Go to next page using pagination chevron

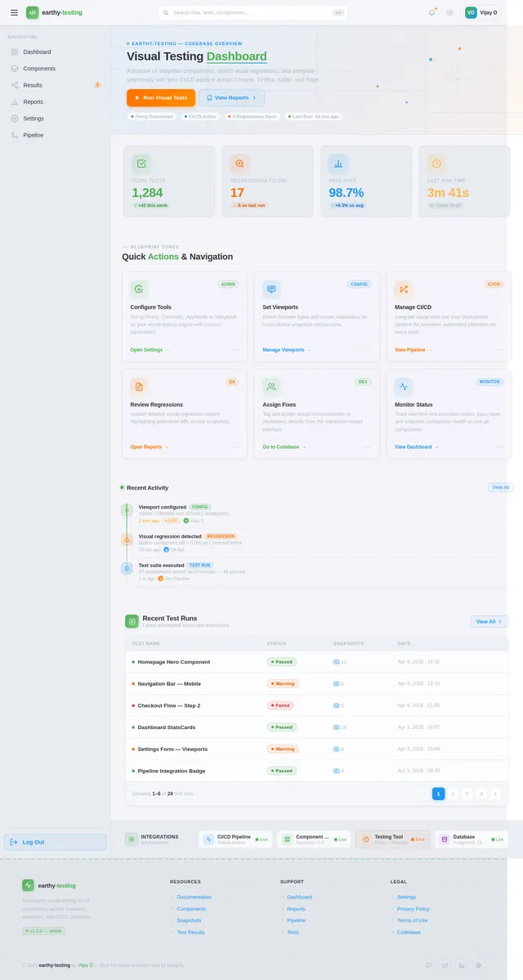(x=495, y=794)
